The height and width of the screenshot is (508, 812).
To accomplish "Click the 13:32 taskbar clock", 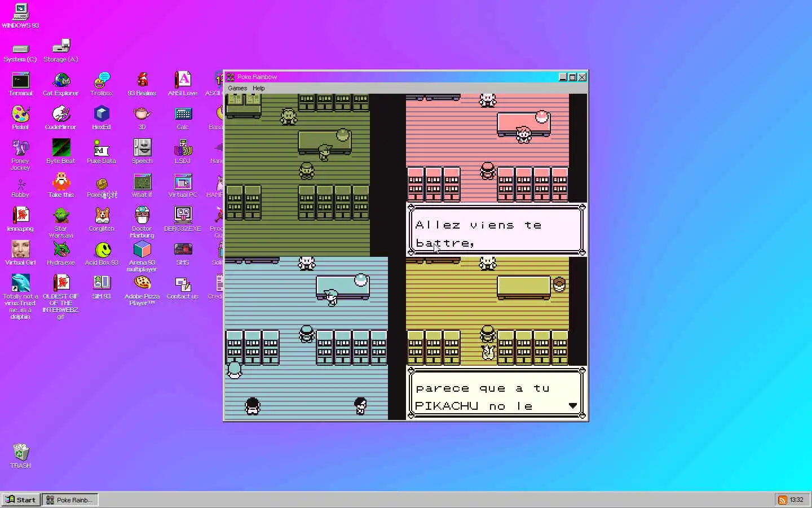I will pos(796,500).
